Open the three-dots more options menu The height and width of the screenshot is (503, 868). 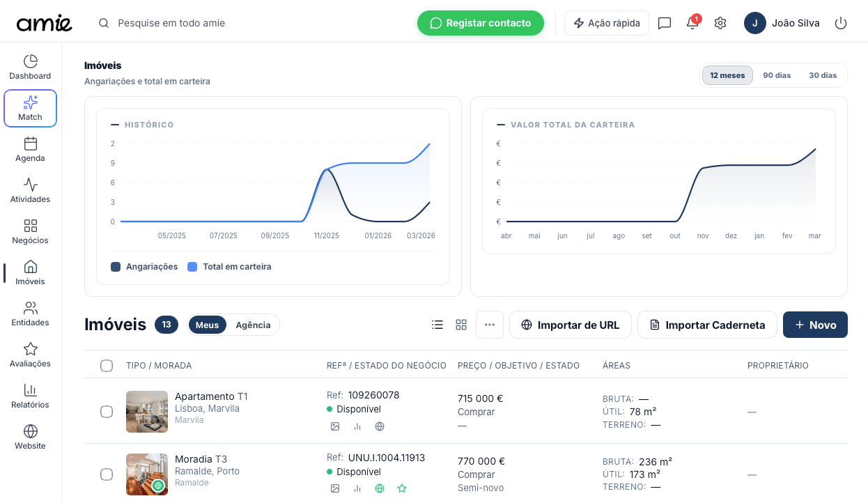tap(490, 325)
